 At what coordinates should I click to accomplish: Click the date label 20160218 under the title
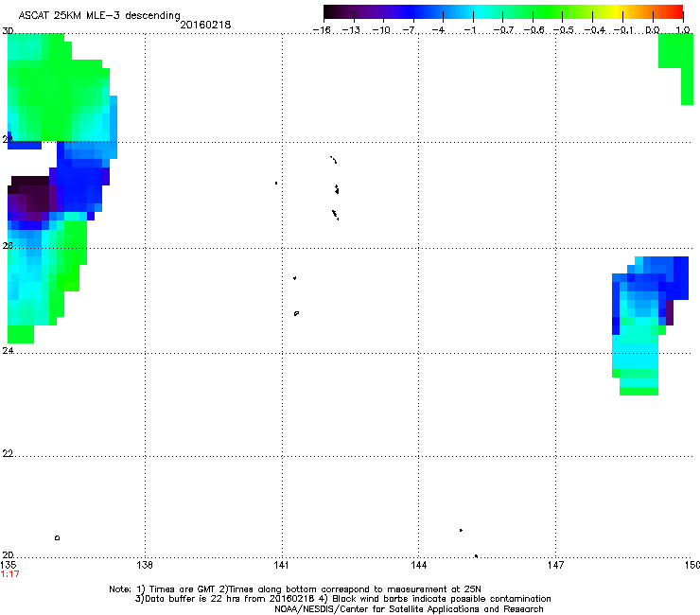click(x=205, y=25)
